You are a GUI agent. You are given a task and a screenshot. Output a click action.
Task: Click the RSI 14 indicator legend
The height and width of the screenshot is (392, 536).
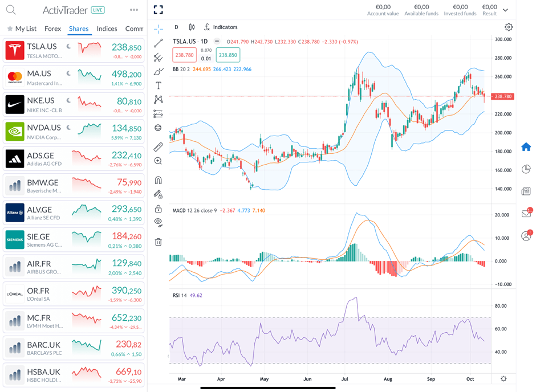[180, 295]
